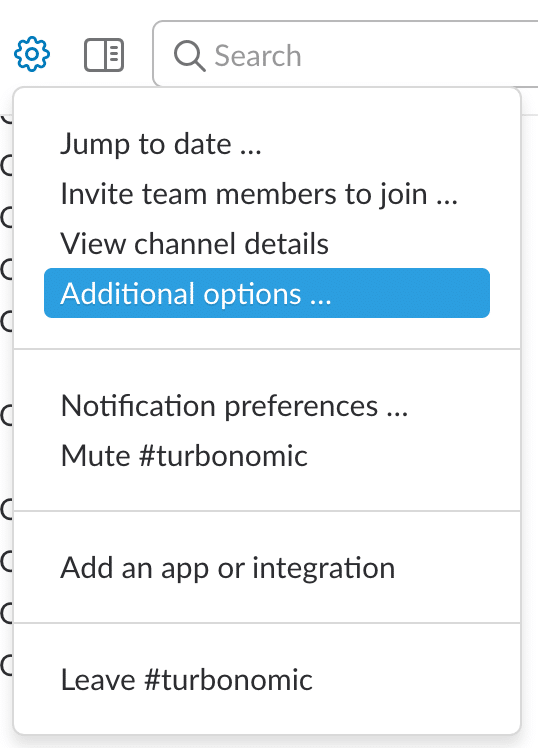
Task: Open the date jump picker entry
Action: coord(161,144)
